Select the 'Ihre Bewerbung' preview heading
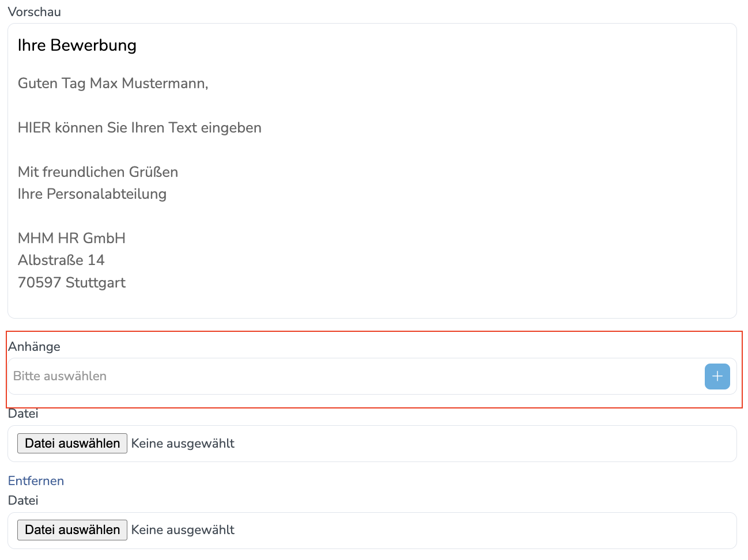748x560 pixels. pos(77,45)
